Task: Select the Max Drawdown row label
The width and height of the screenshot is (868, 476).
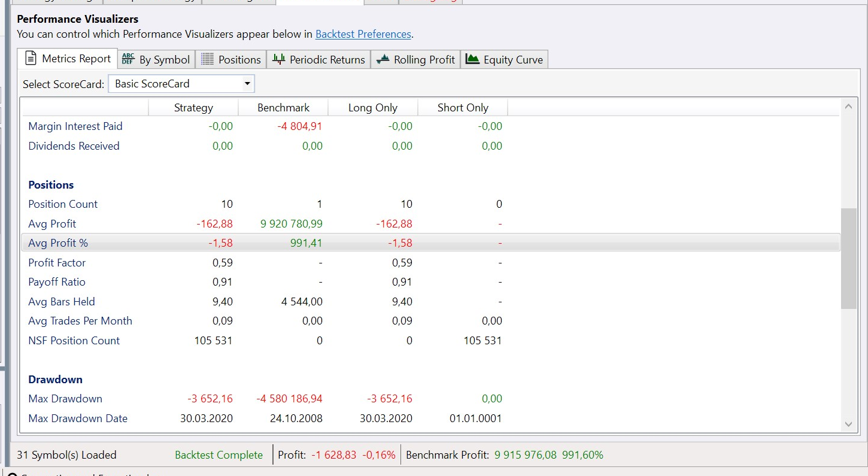Action: pyautogui.click(x=65, y=399)
